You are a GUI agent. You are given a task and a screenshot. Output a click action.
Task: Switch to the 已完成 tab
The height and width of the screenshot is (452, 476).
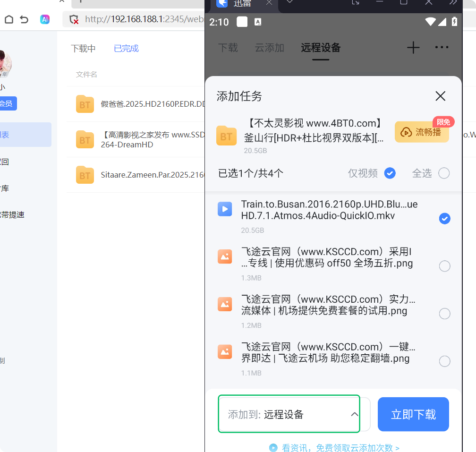(x=126, y=49)
